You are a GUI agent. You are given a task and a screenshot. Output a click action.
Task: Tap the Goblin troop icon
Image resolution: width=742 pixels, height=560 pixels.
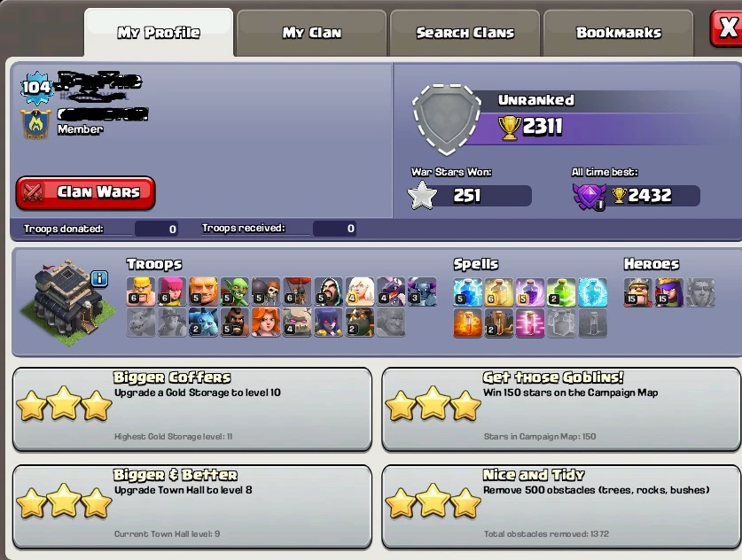coord(234,292)
